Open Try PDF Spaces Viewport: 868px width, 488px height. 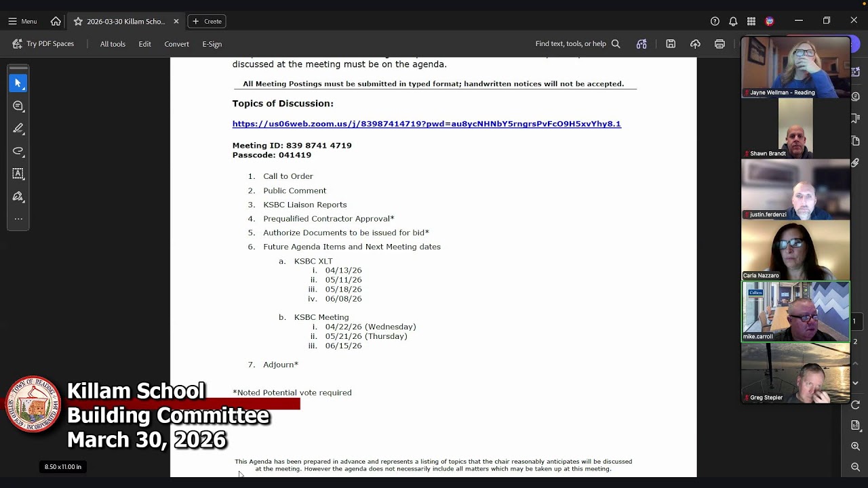point(43,43)
